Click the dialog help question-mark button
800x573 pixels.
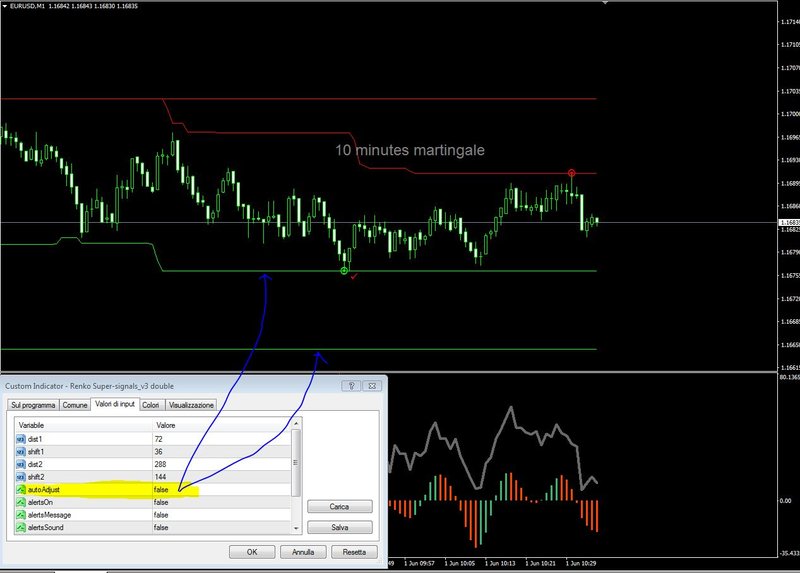tap(351, 386)
